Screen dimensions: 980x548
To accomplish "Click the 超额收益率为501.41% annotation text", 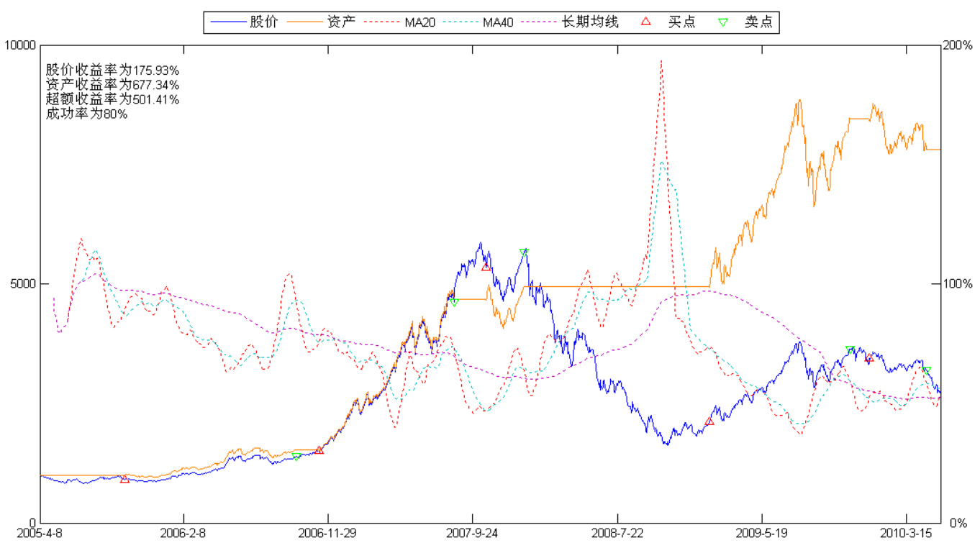I will pyautogui.click(x=112, y=99).
